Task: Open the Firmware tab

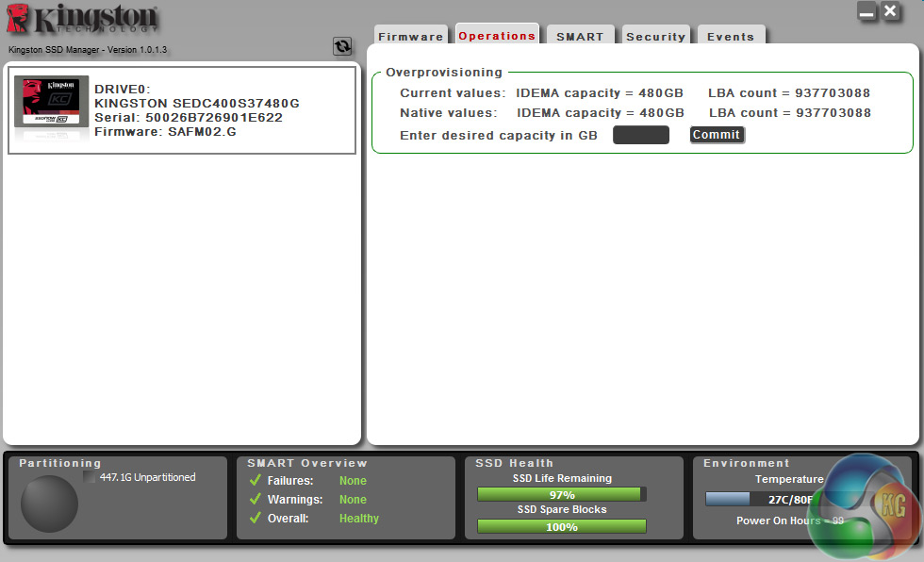Action: 411,37
